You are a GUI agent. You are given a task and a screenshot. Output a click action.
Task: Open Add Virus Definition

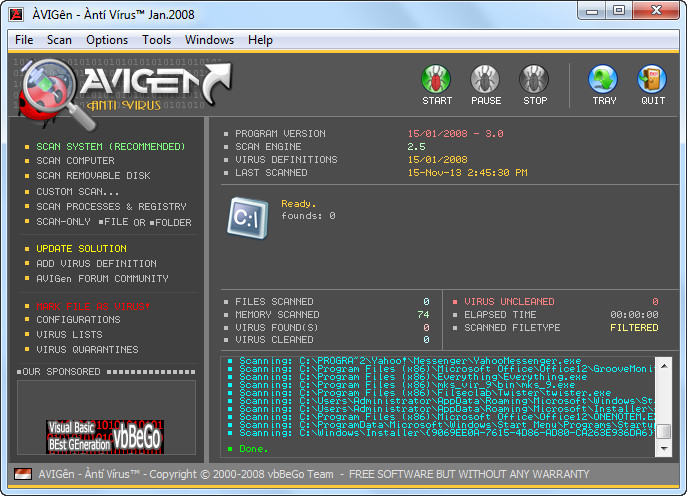pos(96,263)
